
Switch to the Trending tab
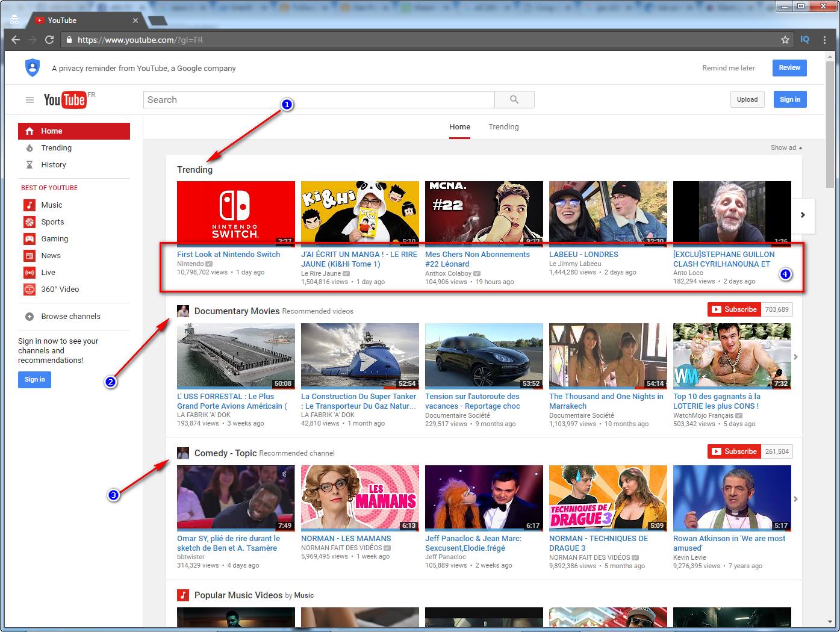pos(503,127)
